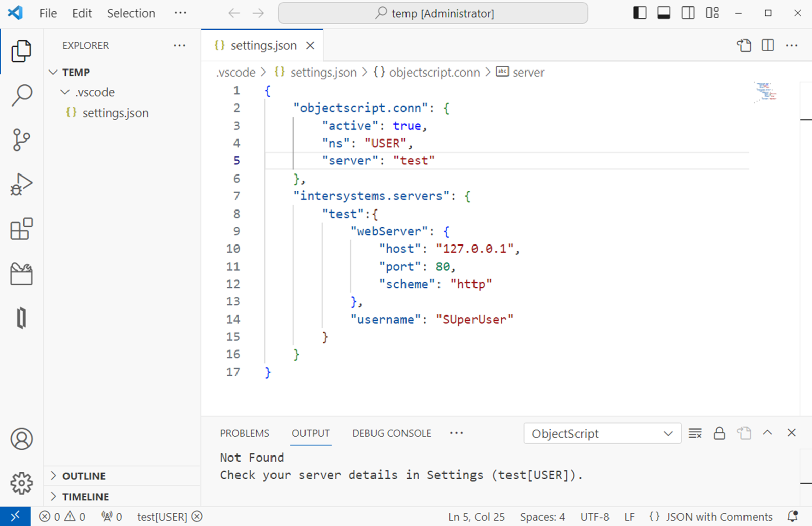Click the Manage gear icon
812x526 pixels.
pos(21,483)
